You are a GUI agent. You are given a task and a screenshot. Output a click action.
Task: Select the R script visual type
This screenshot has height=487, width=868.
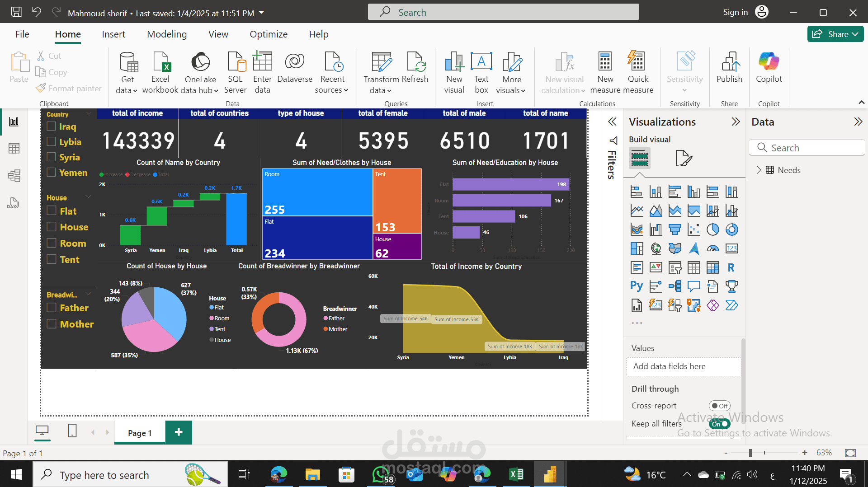(731, 267)
